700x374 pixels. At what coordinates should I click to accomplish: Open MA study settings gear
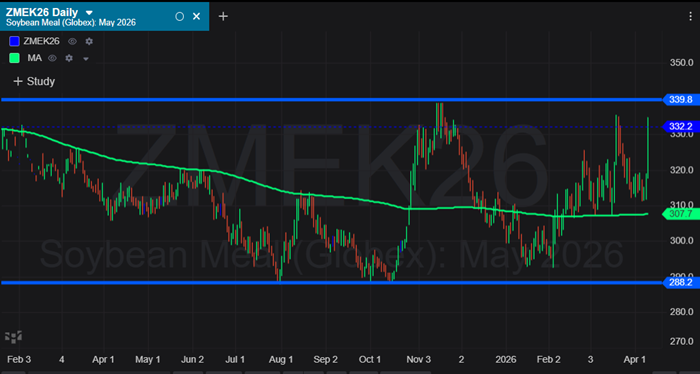(x=69, y=58)
